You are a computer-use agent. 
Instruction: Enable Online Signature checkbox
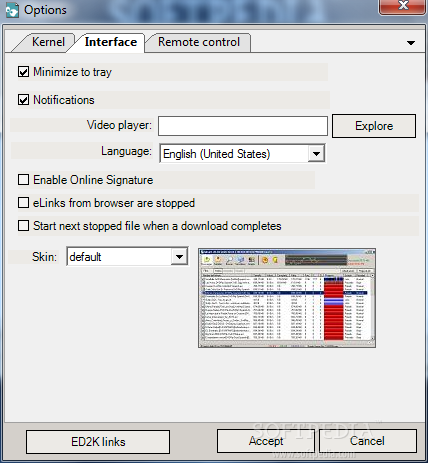tap(23, 180)
